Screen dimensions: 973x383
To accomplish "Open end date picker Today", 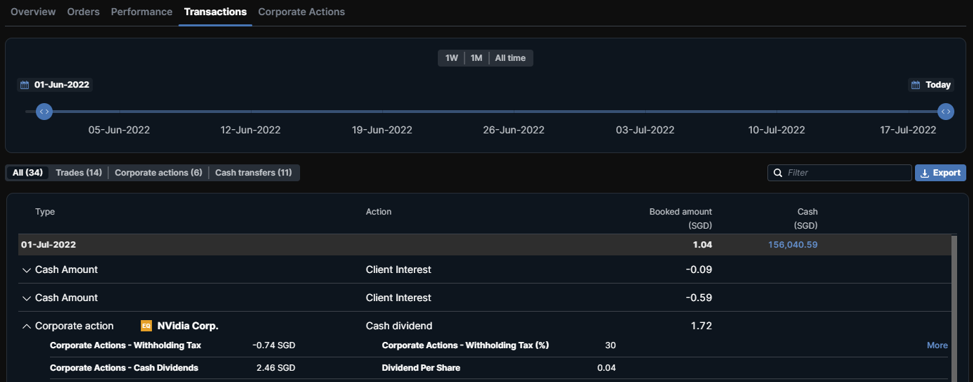I will tap(931, 85).
